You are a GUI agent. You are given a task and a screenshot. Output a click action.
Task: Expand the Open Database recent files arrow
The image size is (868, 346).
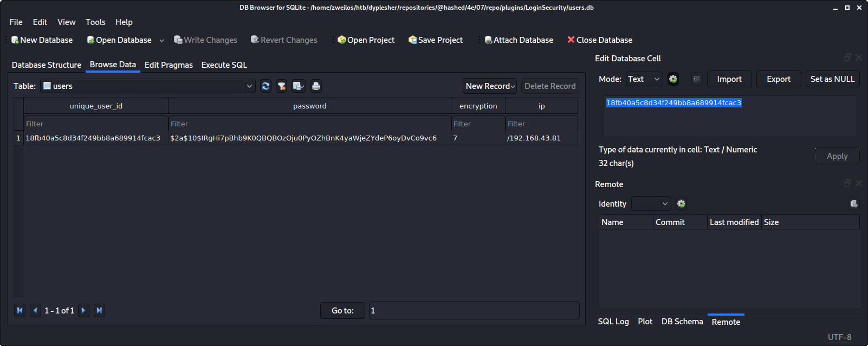pos(161,41)
